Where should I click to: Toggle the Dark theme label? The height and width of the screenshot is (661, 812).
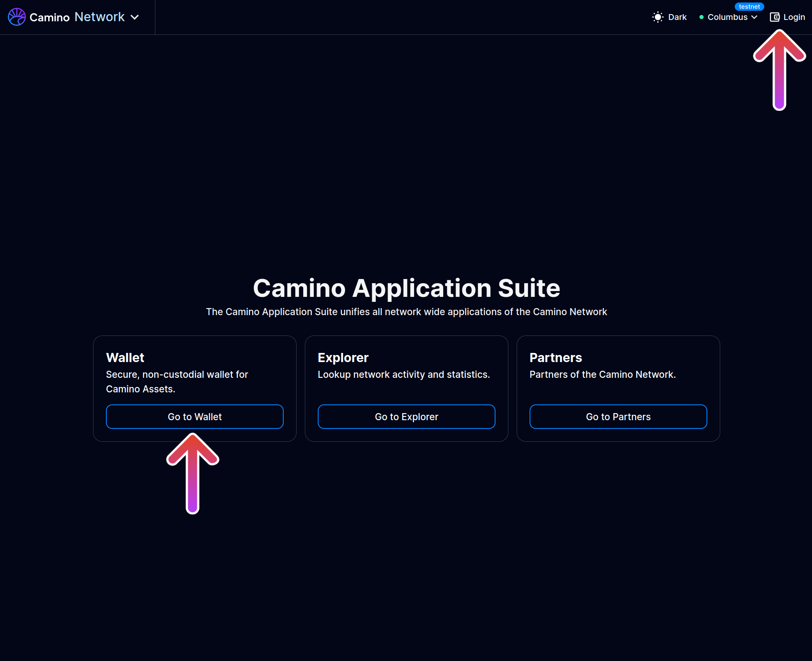pos(677,17)
